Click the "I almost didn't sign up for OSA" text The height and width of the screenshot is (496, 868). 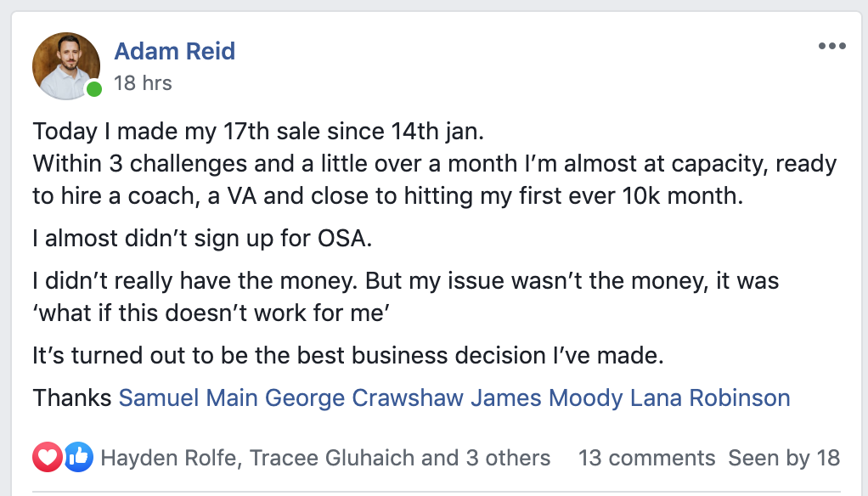(202, 238)
